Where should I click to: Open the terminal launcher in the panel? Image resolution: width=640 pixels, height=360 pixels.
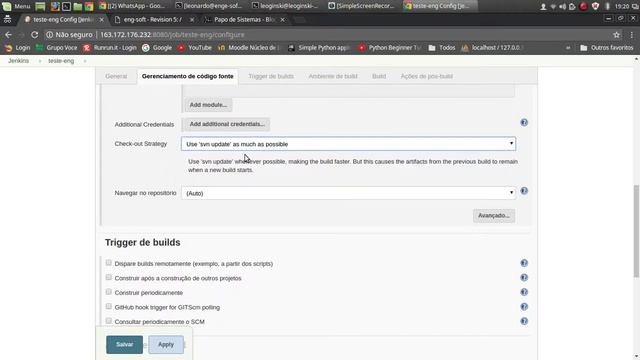point(66,6)
